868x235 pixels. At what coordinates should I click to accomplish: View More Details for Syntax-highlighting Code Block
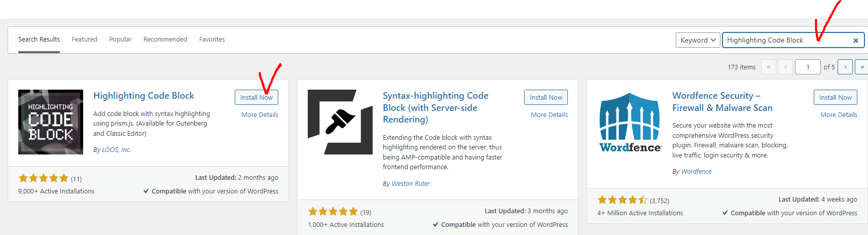pos(549,115)
